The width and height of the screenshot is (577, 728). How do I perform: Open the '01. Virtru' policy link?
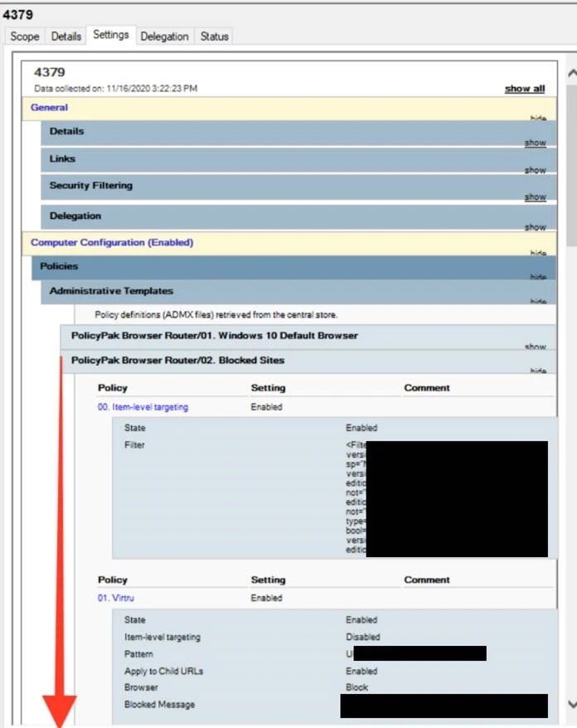115,598
